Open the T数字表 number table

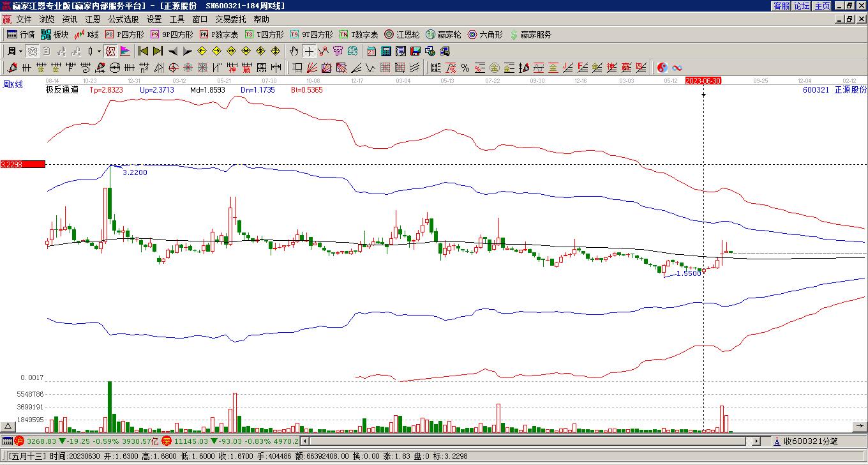(x=359, y=34)
